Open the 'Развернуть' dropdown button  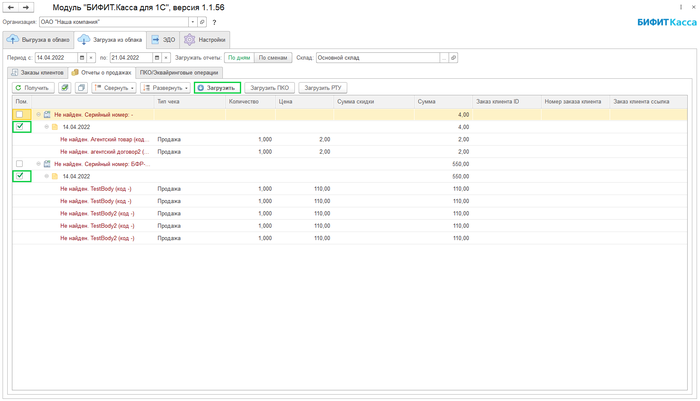[165, 88]
